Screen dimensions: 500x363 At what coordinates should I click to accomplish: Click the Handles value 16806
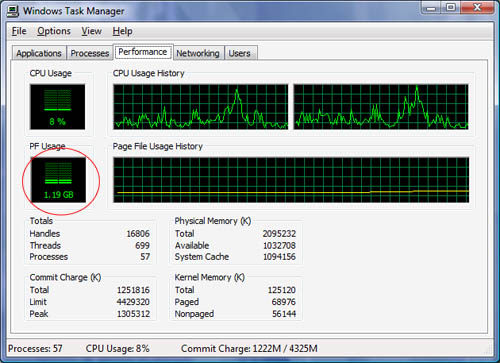(138, 234)
